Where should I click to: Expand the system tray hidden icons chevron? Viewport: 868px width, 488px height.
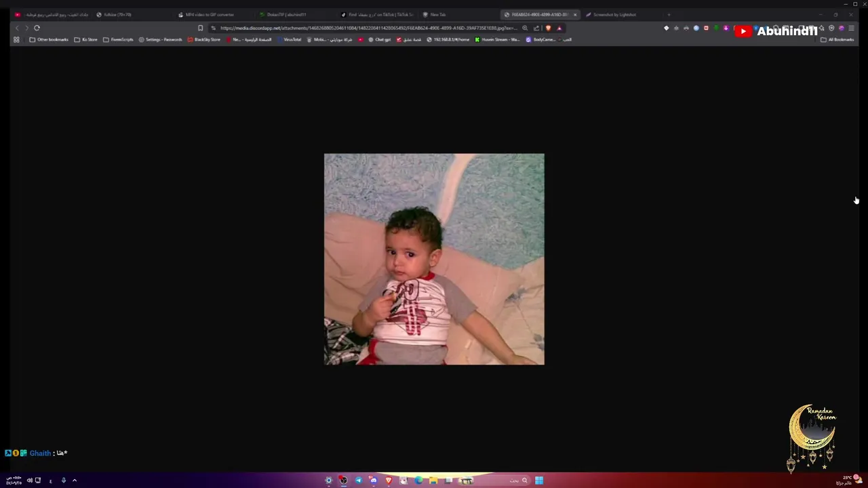tap(75, 481)
